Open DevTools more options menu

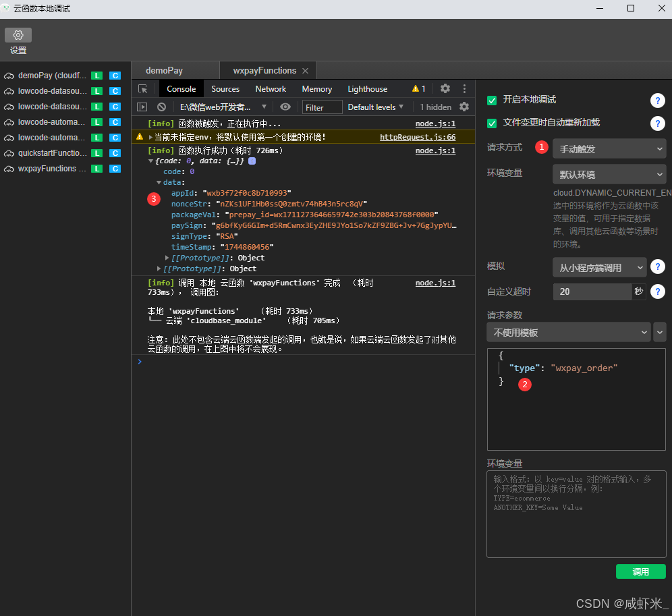[464, 89]
